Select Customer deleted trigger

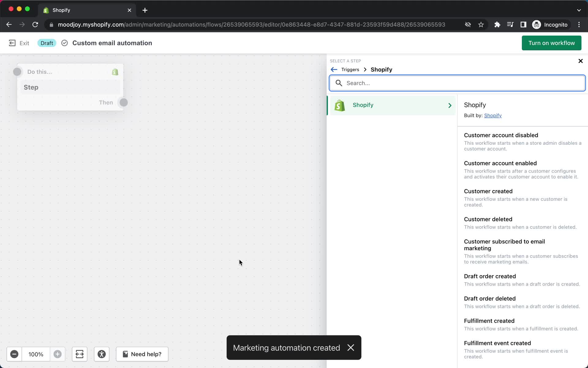523,223
